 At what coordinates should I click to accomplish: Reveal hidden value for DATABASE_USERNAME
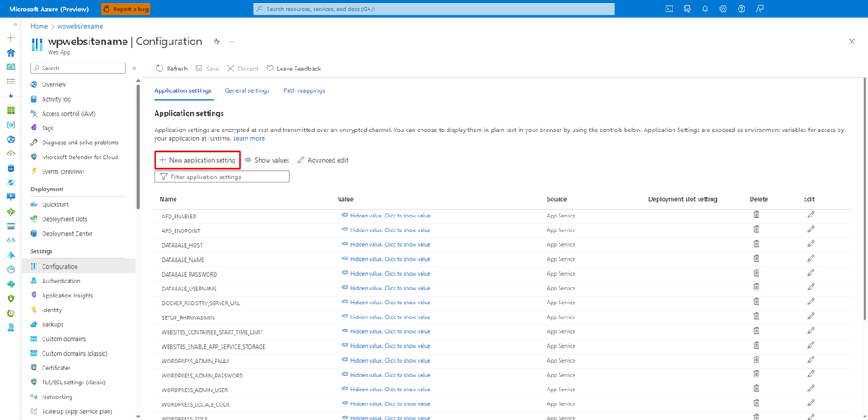click(x=386, y=288)
